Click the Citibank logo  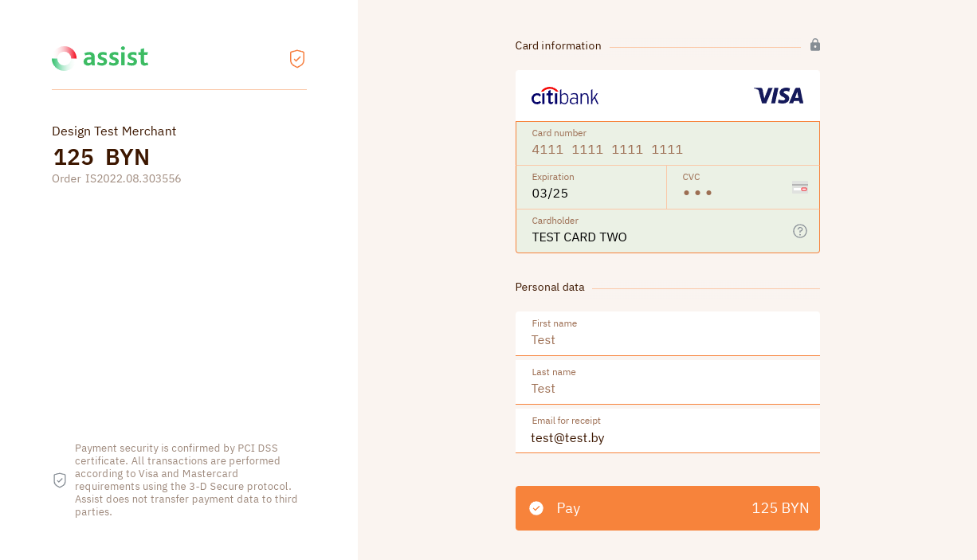click(x=565, y=96)
